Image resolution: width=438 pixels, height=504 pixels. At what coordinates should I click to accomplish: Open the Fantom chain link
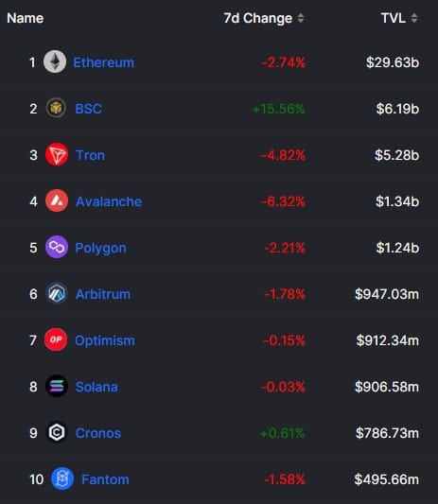[106, 479]
